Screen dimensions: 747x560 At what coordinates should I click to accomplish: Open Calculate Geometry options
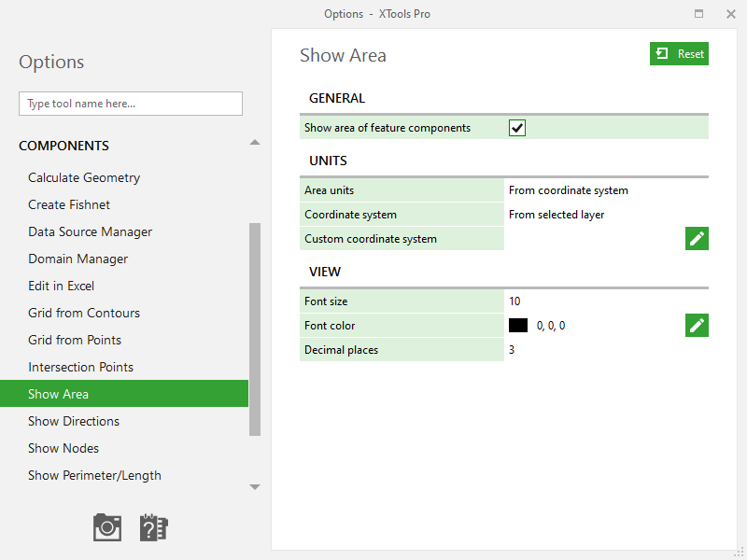(x=84, y=177)
